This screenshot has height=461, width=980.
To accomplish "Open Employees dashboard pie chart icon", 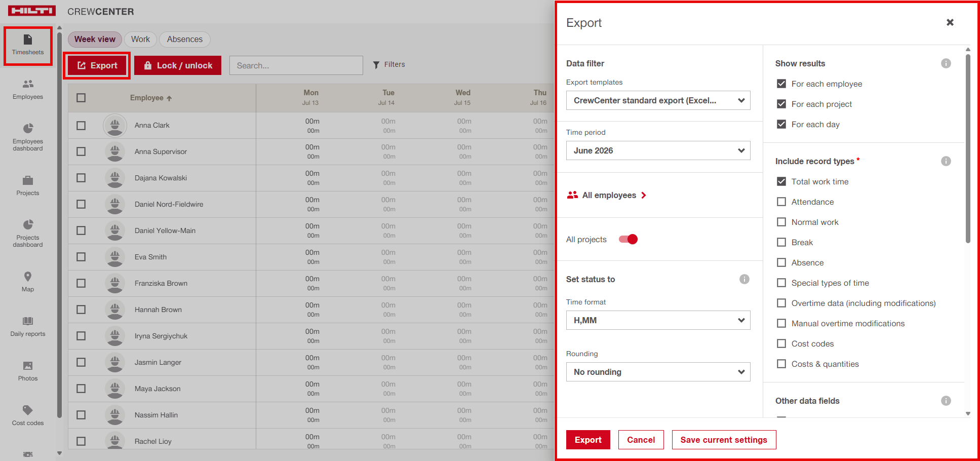I will 28,128.
